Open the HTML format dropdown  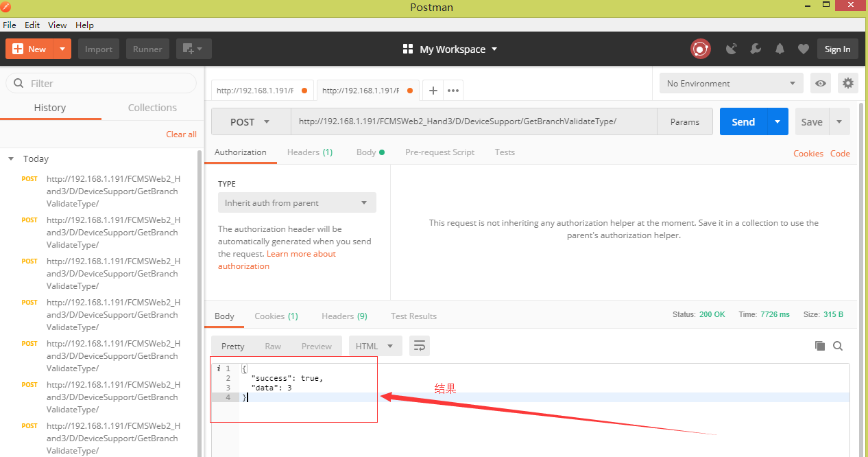point(376,346)
